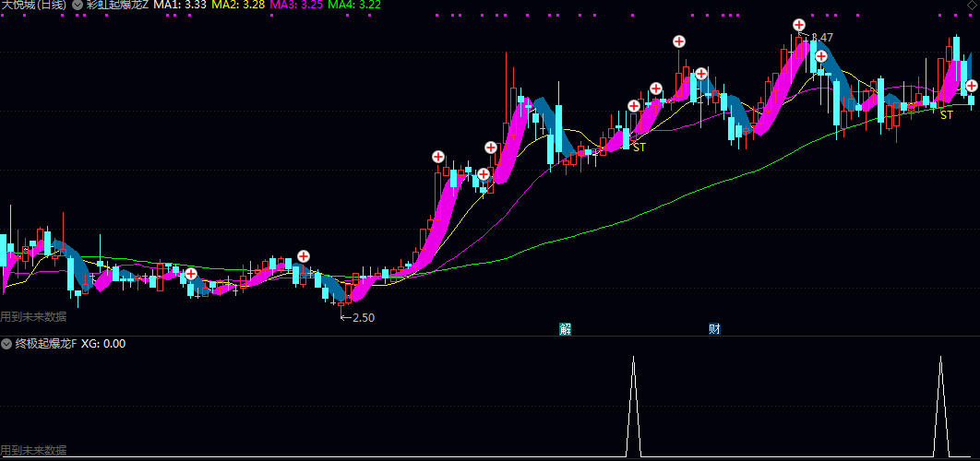Click the XG: 0.00 indicator value
Viewport: 980px width, 461px height.
[103, 344]
